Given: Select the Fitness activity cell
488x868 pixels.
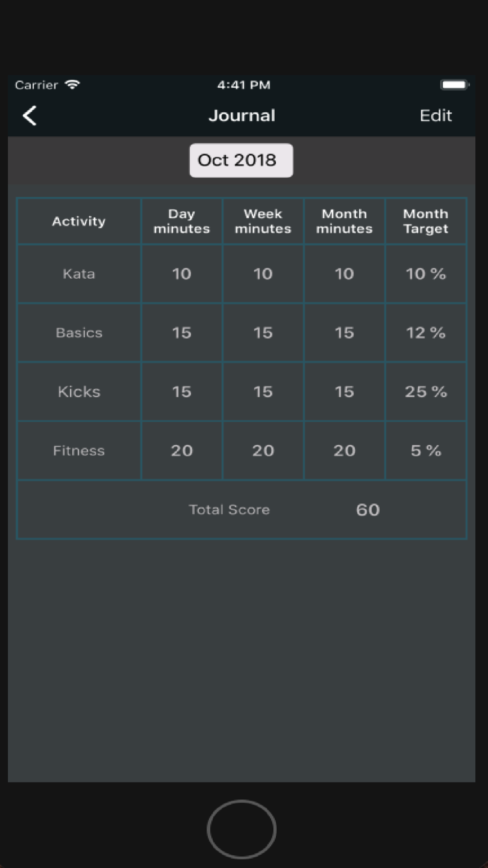Looking at the screenshot, I should (x=79, y=451).
